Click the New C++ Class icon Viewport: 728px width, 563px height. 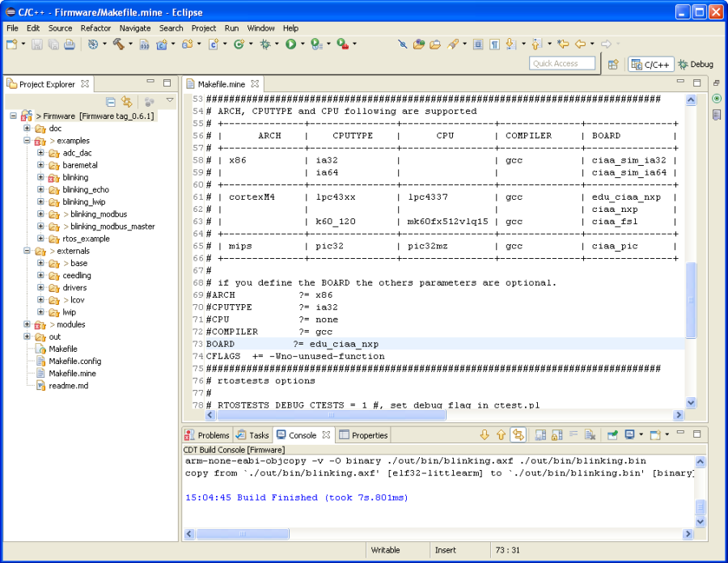[239, 44]
